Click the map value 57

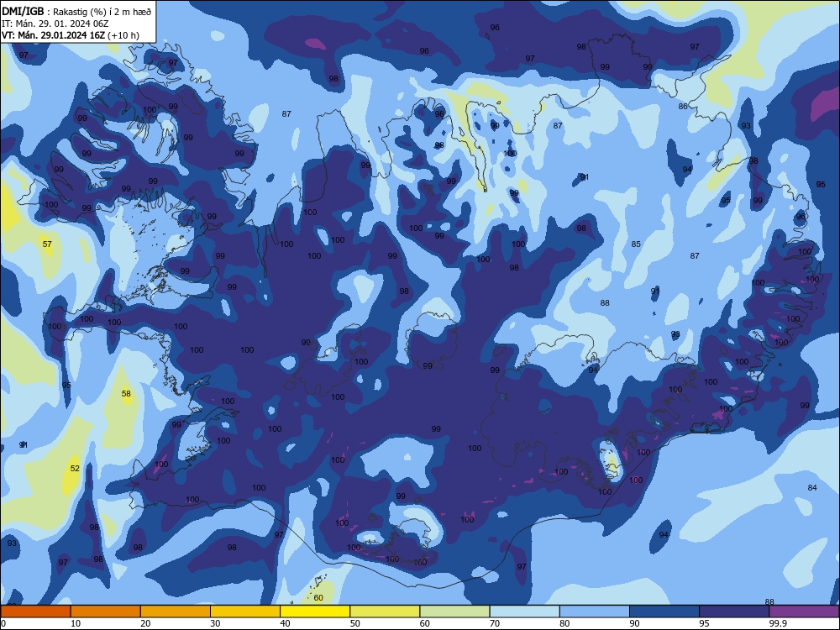click(x=47, y=244)
